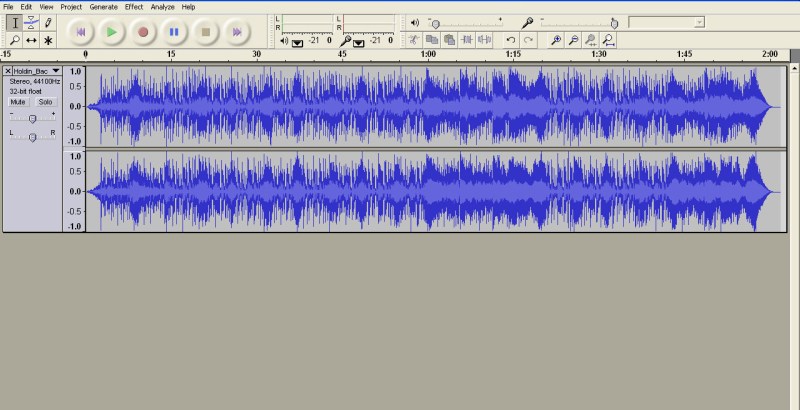This screenshot has height=410, width=800.
Task: Solo the Holdin_Bac track
Action: [45, 101]
